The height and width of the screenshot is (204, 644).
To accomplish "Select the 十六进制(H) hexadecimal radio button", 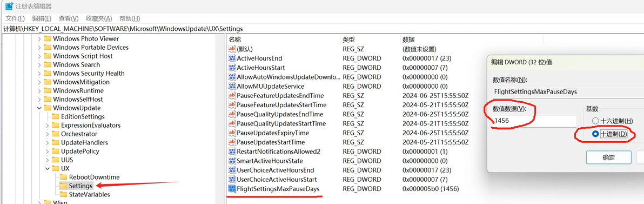I will tap(595, 121).
